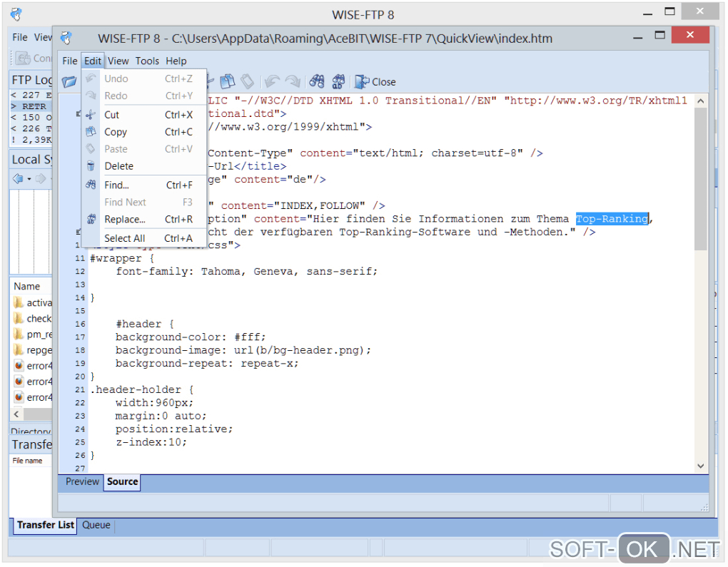
Task: Click the scrollbar down arrow of the editor
Action: click(701, 466)
